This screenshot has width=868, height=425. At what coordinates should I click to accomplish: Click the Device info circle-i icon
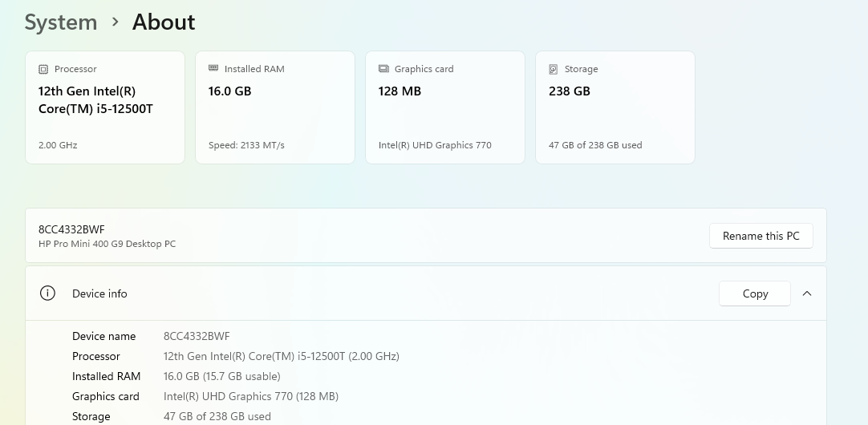tap(47, 293)
